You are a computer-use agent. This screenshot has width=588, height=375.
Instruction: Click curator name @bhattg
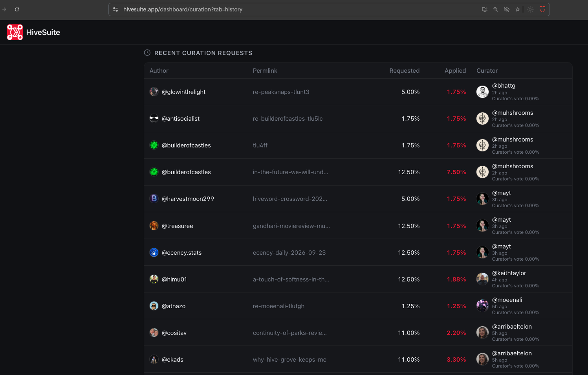point(504,86)
